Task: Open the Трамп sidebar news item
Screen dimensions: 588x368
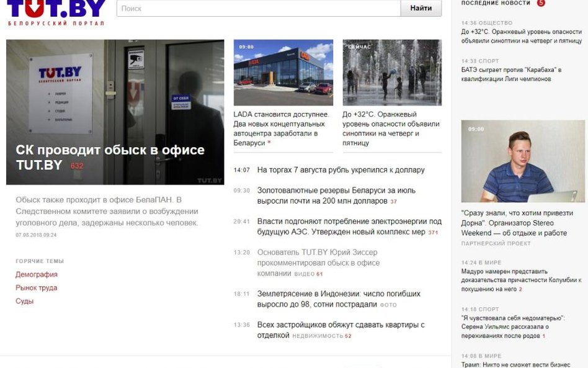Action: click(x=515, y=364)
